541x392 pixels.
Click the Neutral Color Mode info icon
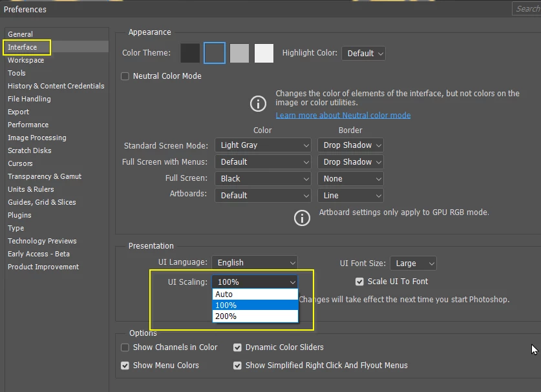pos(258,103)
